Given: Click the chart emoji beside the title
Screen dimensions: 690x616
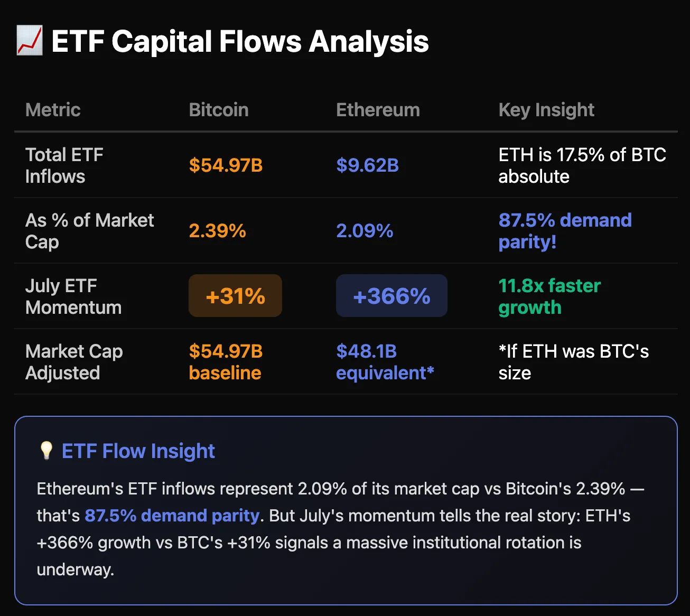Looking at the screenshot, I should 29,41.
